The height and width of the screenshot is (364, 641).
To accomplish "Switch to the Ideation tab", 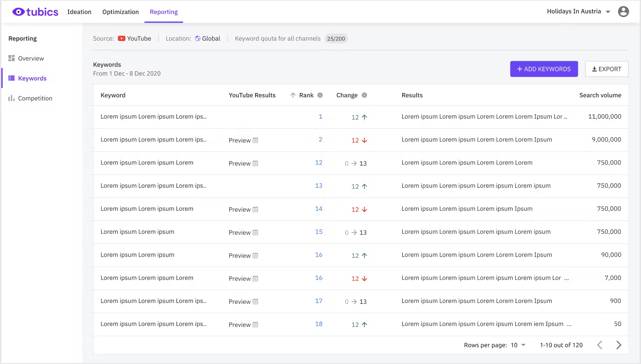I will coord(79,12).
